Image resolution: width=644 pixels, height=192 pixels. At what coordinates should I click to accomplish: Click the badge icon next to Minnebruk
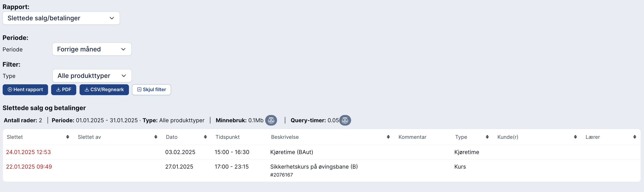(271, 120)
